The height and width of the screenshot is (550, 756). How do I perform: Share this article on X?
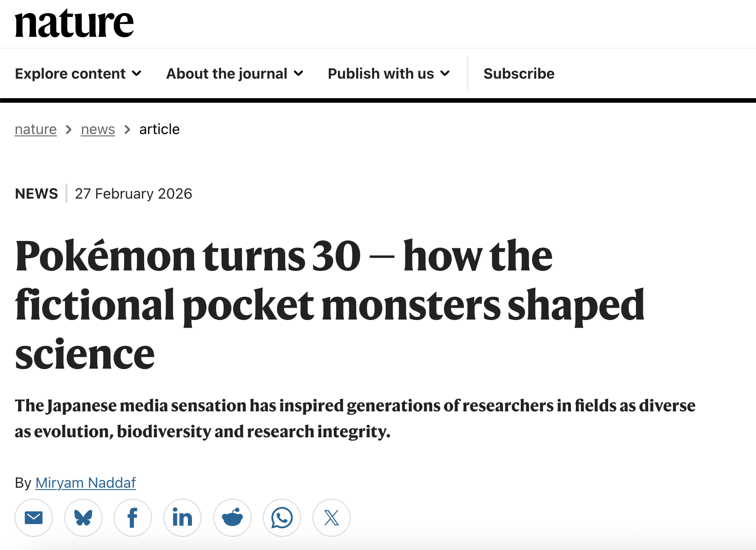[332, 518]
